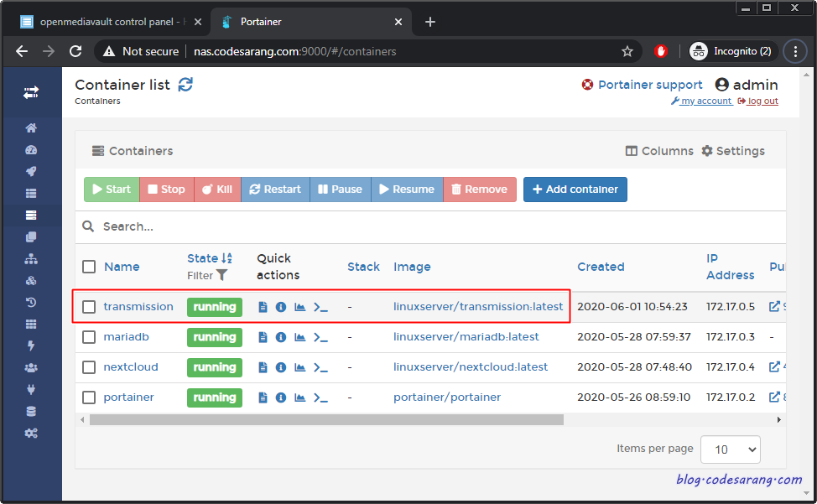817x504 pixels.
Task: Inspect info icon for transmission container
Action: tap(281, 307)
